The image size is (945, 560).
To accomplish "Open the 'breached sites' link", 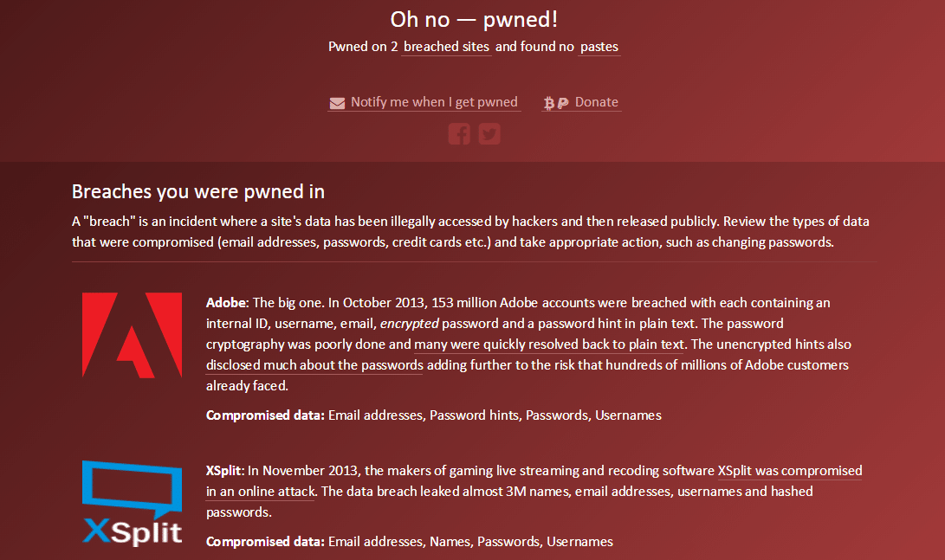I will (x=446, y=47).
